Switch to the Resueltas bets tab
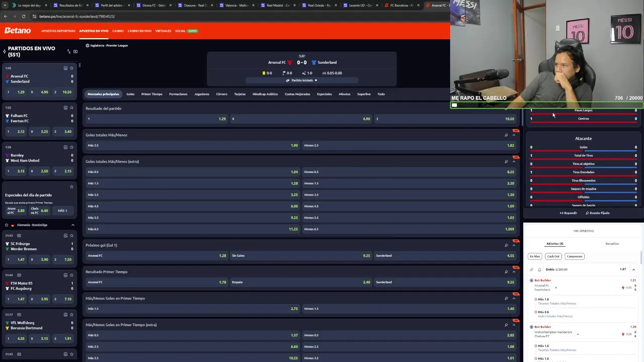This screenshot has width=644, height=362. 612,244
